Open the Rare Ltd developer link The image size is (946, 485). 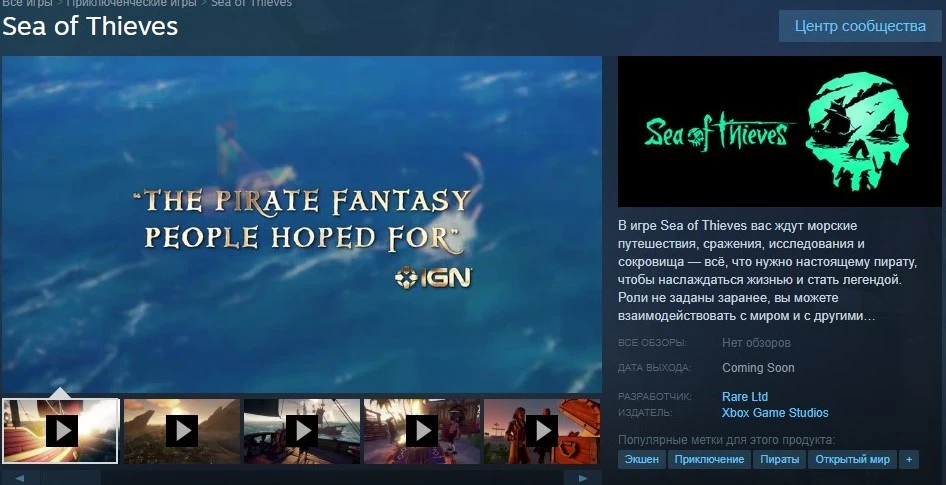(x=744, y=396)
